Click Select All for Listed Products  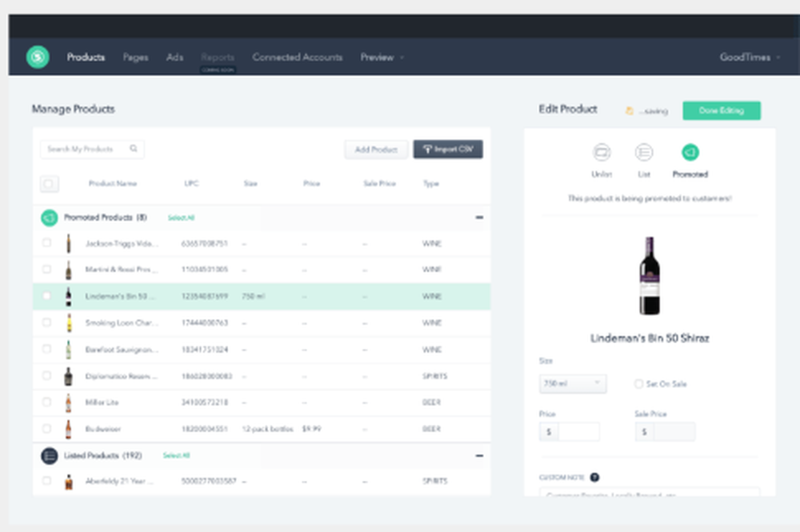pyautogui.click(x=177, y=455)
